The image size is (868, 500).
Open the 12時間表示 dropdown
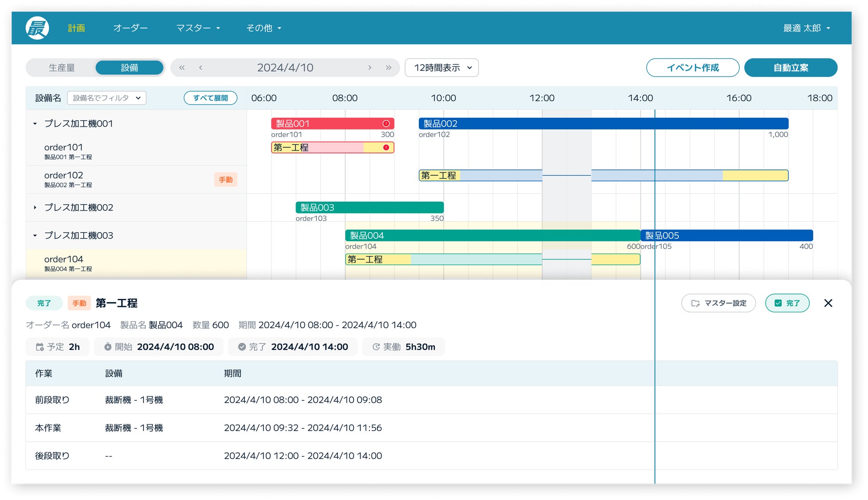click(x=442, y=68)
